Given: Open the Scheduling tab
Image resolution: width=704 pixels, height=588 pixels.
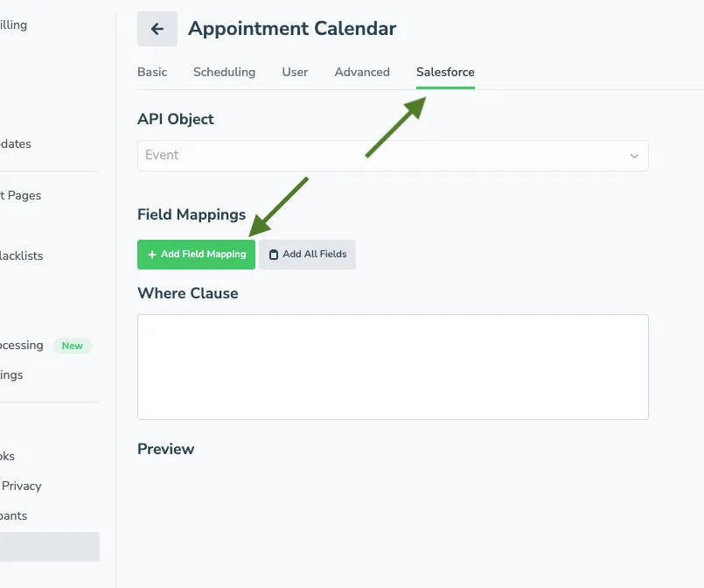Looking at the screenshot, I should point(224,72).
